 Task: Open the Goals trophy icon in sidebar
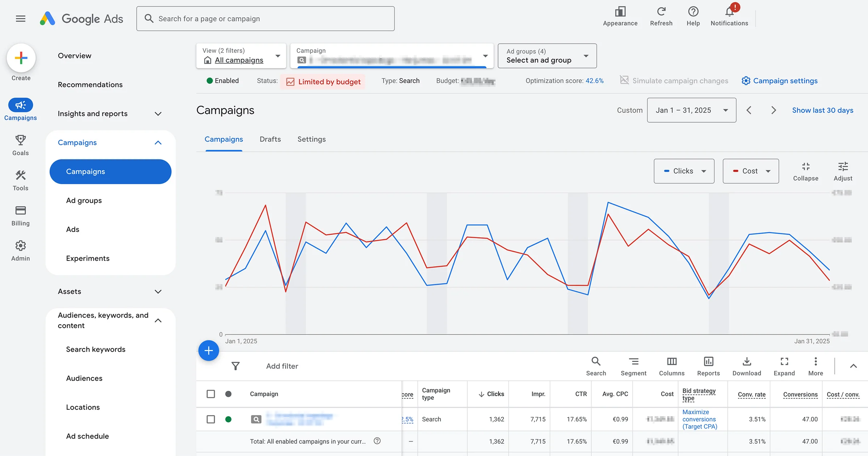[x=21, y=140]
